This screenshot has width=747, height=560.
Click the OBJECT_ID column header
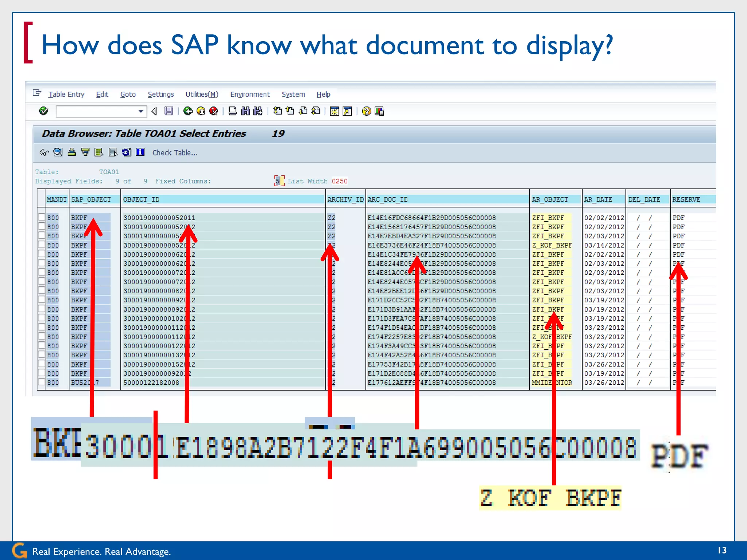click(223, 199)
